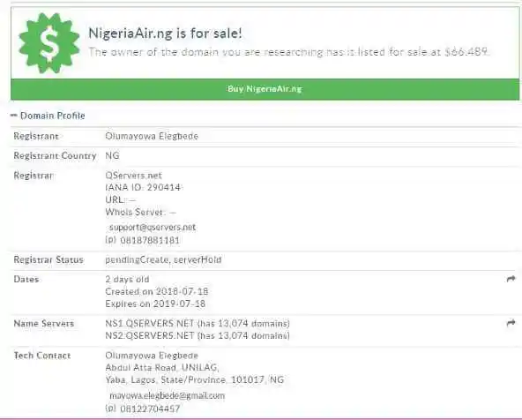Collapse the Domain Profile section
Viewport: 522px width, 420px height.
pos(48,116)
